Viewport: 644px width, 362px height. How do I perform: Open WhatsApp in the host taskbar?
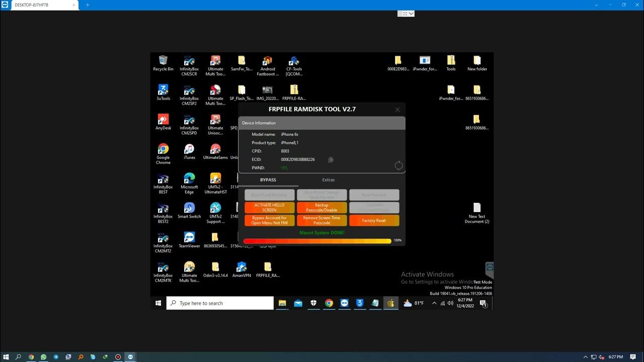tap(43, 357)
